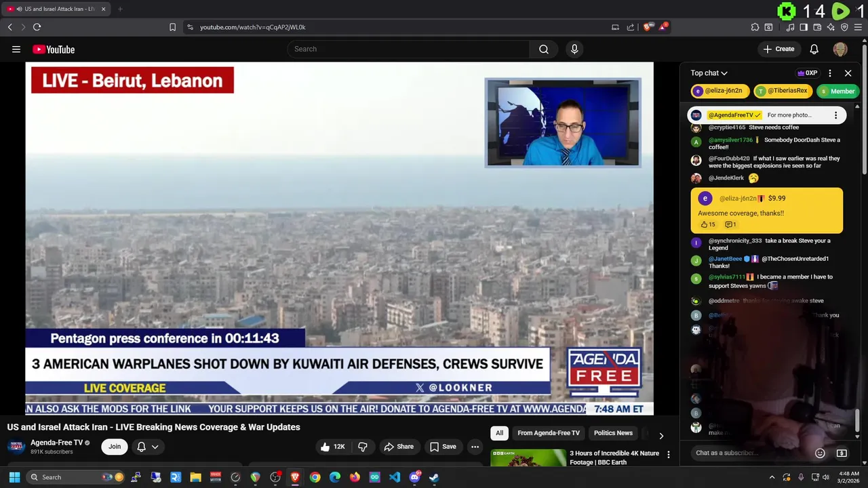Like the Awesome coverage super chat
The width and height of the screenshot is (868, 488).
click(x=708, y=224)
